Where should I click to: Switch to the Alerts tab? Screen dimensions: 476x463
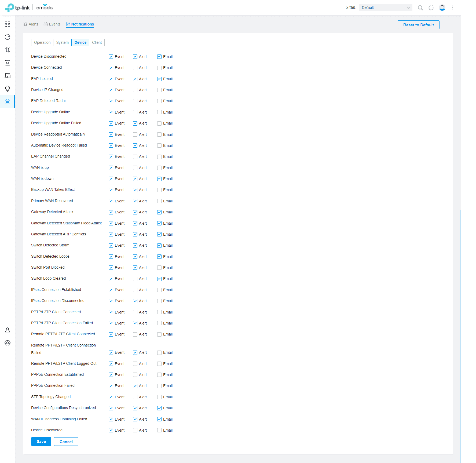tap(31, 24)
